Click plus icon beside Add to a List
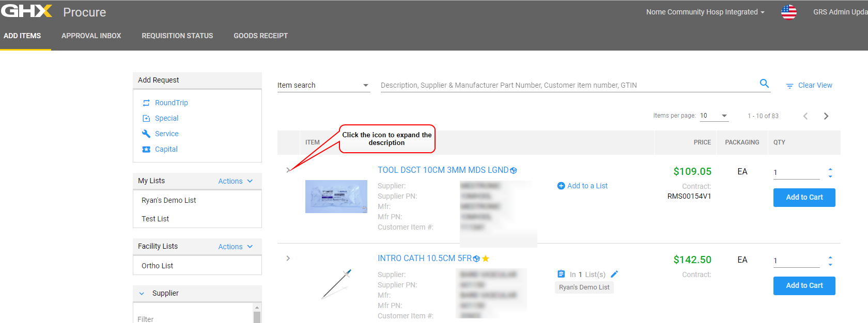The height and width of the screenshot is (323, 868). tap(561, 186)
